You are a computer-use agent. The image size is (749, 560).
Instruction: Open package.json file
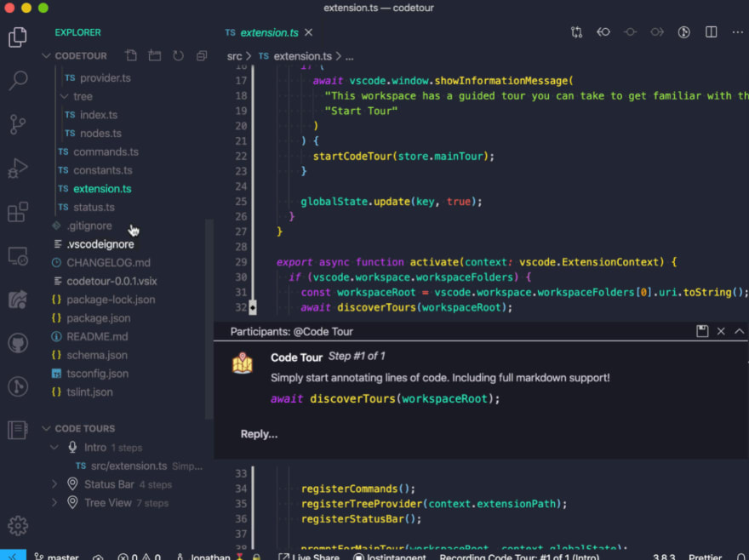pyautogui.click(x=99, y=318)
